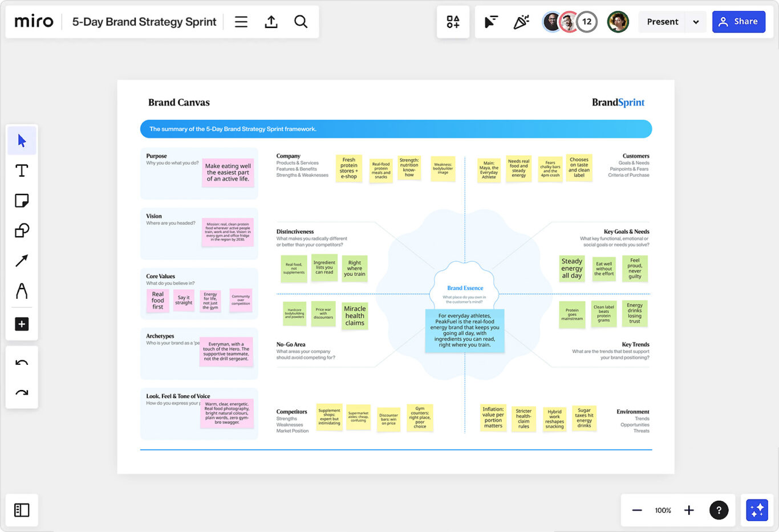Export the board via upload icon
The height and width of the screenshot is (532, 779).
pyautogui.click(x=271, y=22)
